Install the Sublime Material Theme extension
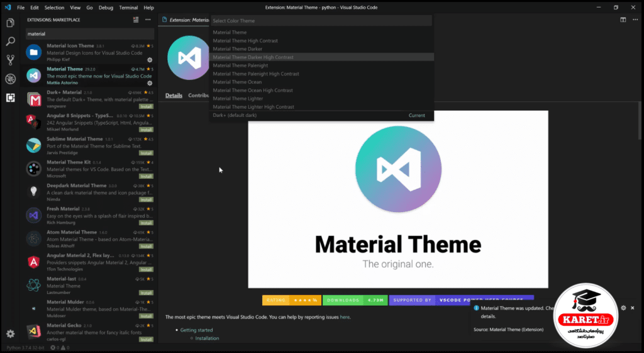Viewport: 644px width, 353px height. (x=146, y=154)
